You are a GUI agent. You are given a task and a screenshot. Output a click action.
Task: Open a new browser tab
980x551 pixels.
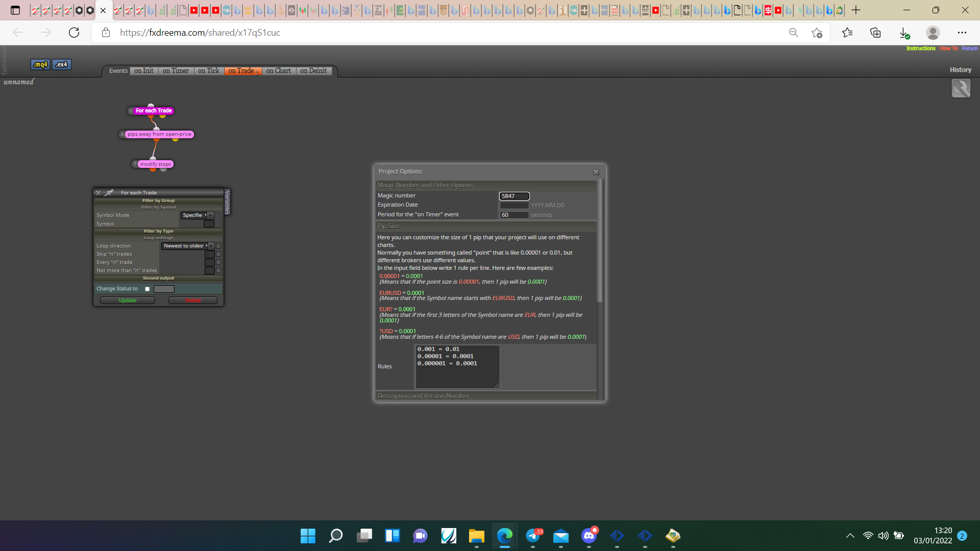[856, 10]
